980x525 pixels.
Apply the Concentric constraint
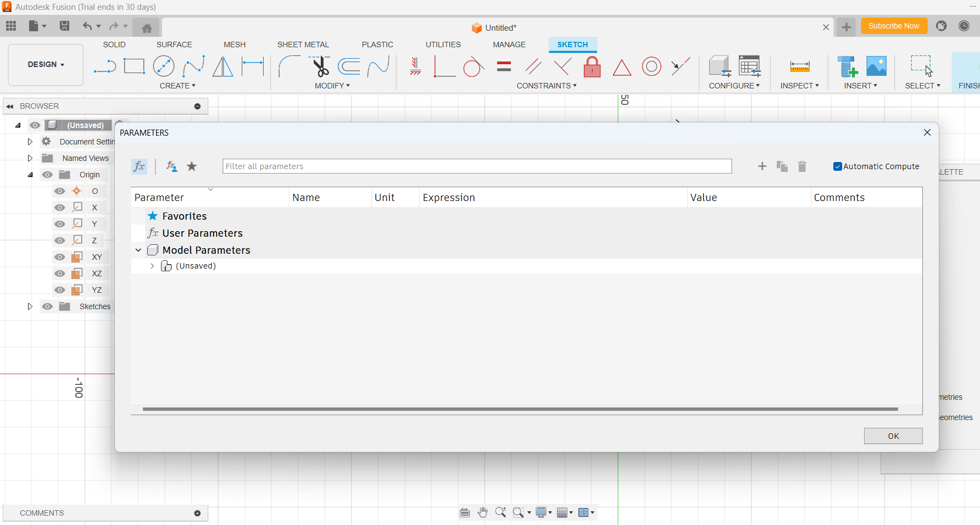[x=652, y=66]
